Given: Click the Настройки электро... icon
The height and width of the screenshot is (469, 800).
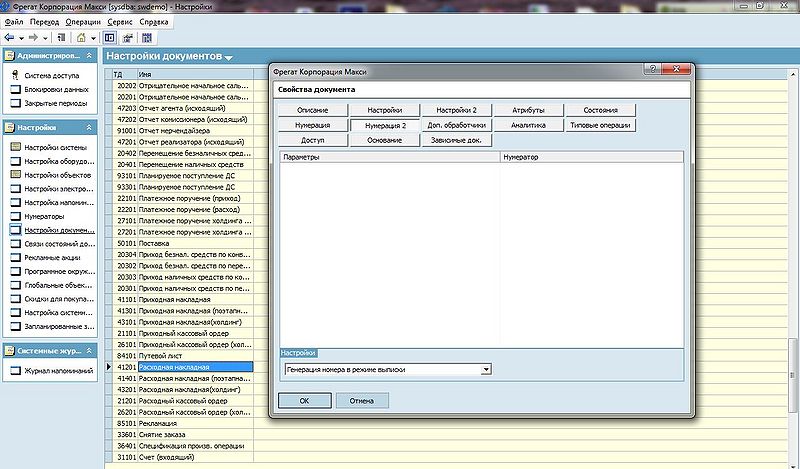Looking at the screenshot, I should point(15,188).
